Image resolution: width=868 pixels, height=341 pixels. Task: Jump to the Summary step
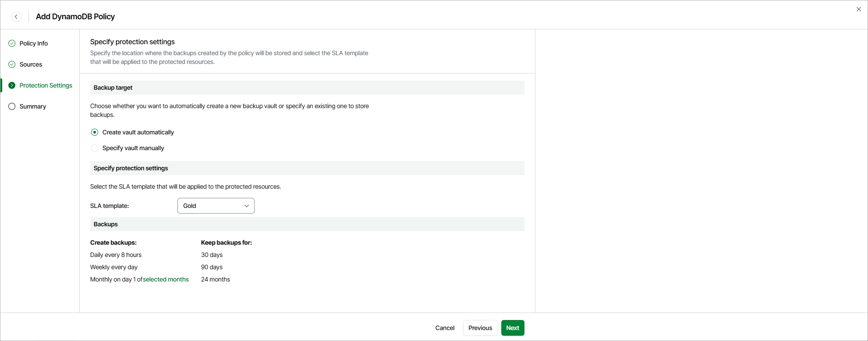(33, 106)
